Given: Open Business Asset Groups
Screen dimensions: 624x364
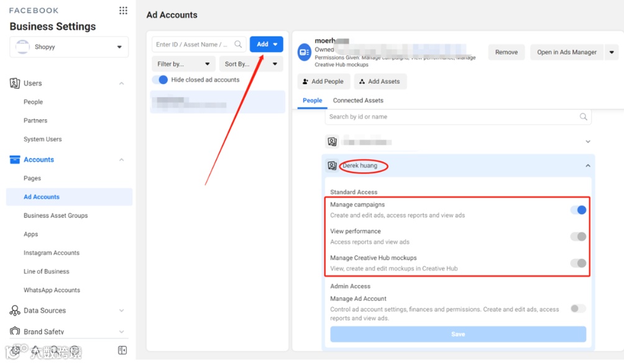Looking at the screenshot, I should [56, 216].
